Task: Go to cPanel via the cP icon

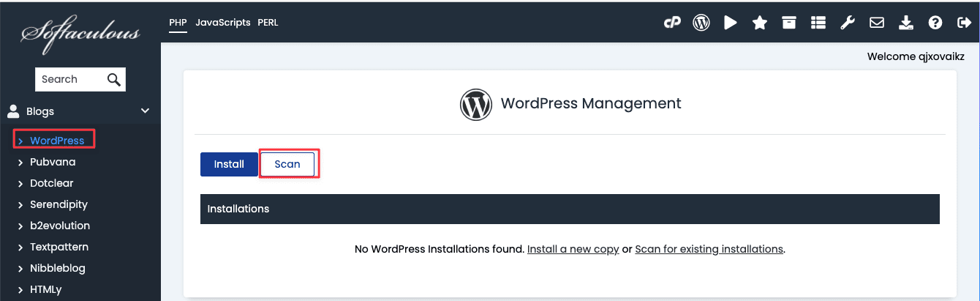Action: click(672, 23)
